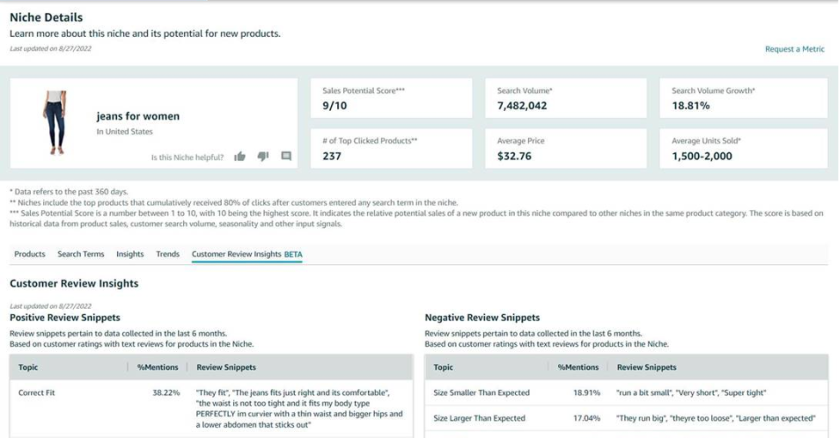Open the Insights tab

tap(130, 254)
